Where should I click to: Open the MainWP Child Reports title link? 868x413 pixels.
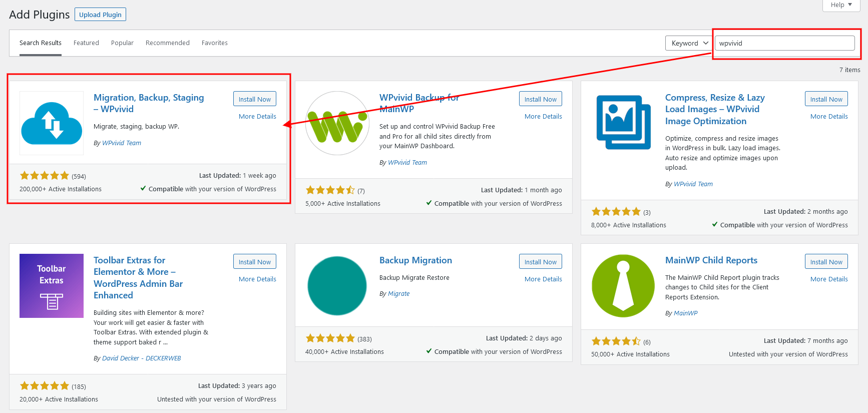point(711,260)
